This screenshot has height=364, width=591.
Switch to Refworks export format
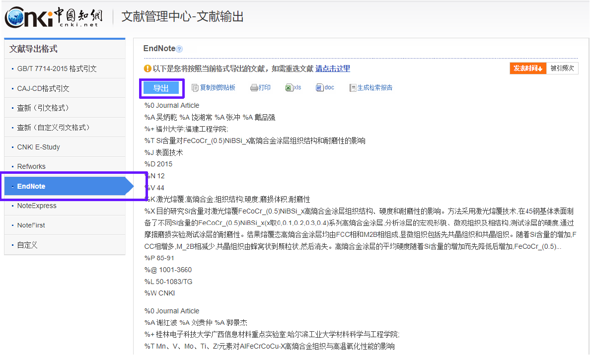pos(32,166)
